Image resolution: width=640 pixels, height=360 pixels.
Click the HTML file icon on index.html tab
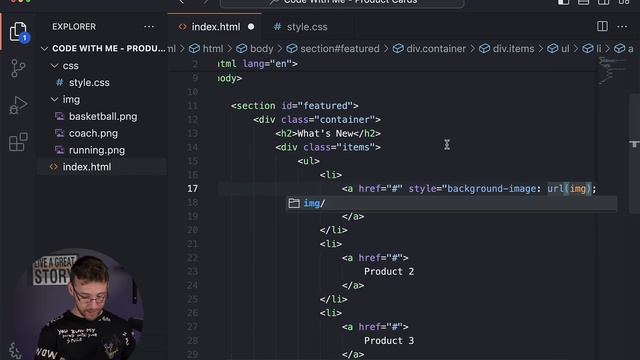pos(182,27)
